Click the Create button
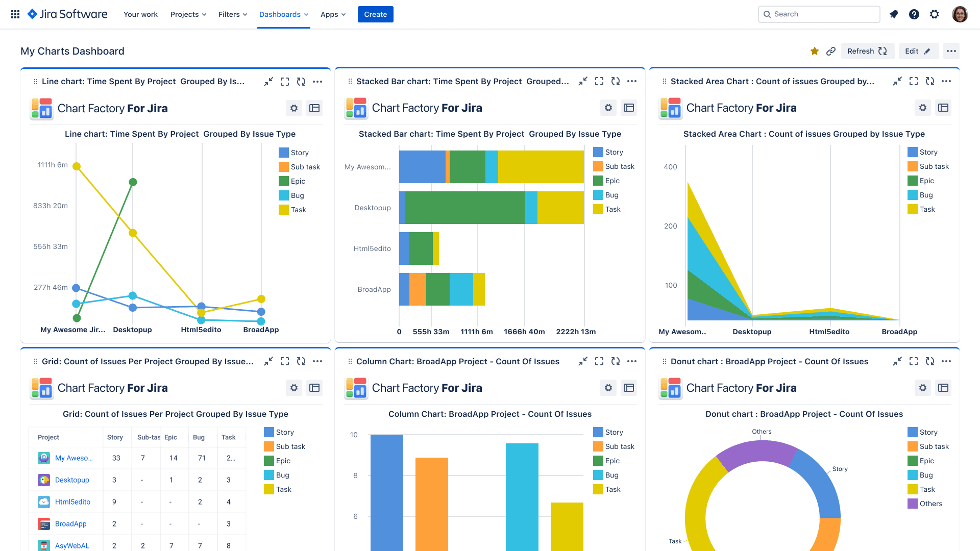This screenshot has width=980, height=551. 375,14
